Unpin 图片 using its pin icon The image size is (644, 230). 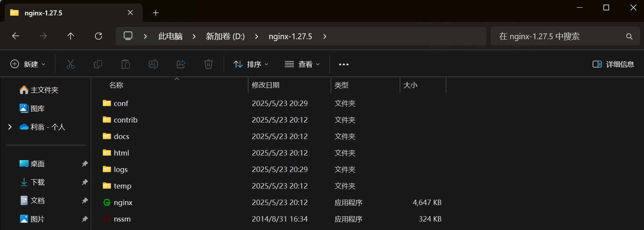pos(85,219)
